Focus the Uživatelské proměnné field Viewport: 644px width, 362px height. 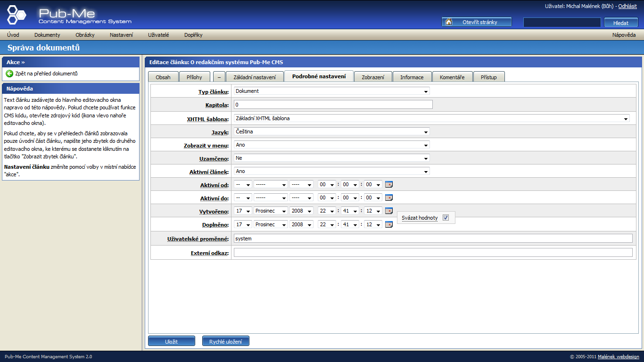coord(433,239)
